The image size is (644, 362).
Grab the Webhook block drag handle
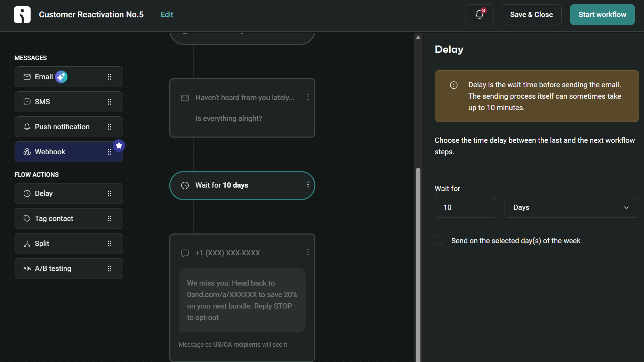[110, 152]
